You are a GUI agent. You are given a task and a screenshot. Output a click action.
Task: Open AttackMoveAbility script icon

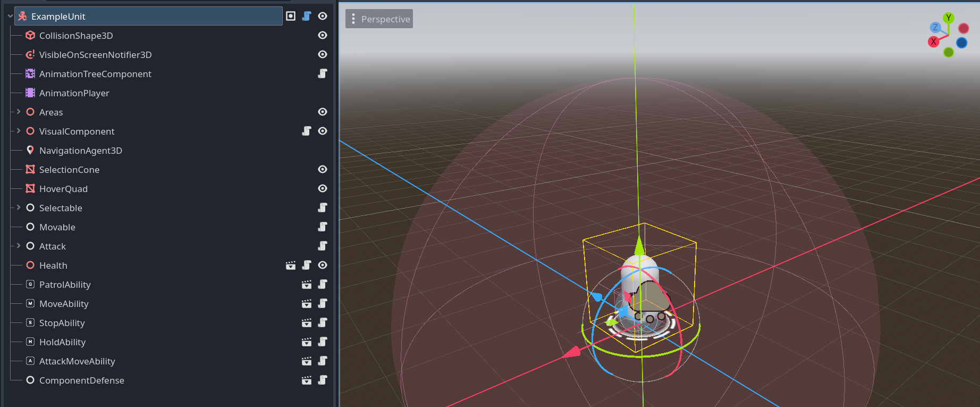coord(323,361)
